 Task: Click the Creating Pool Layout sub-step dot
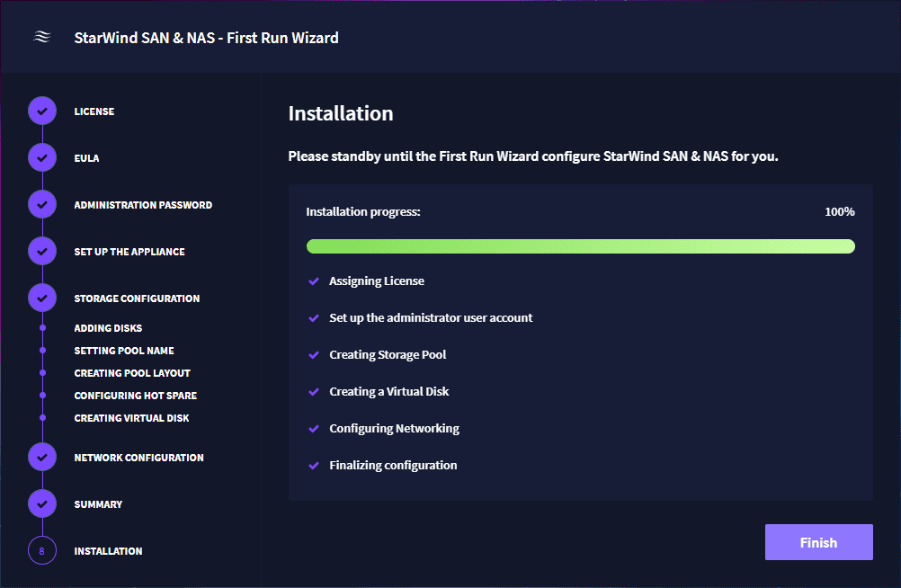[x=42, y=372]
